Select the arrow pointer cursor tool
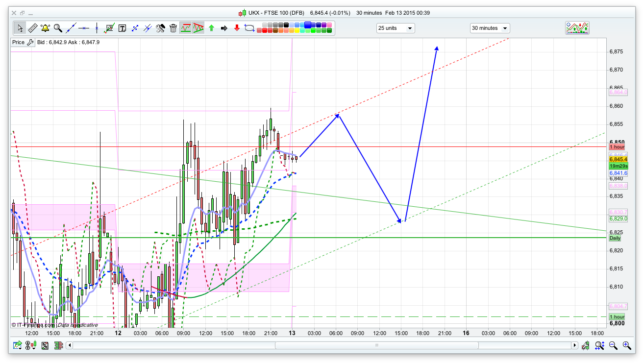Image resolution: width=644 pixels, height=364 pixels. pos(20,28)
